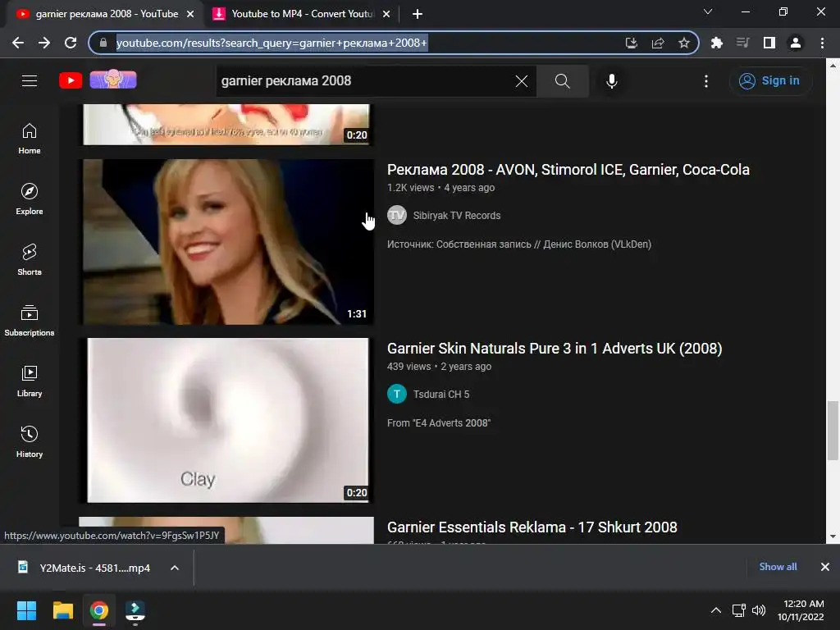Open the Clay video thumbnail

click(x=226, y=421)
